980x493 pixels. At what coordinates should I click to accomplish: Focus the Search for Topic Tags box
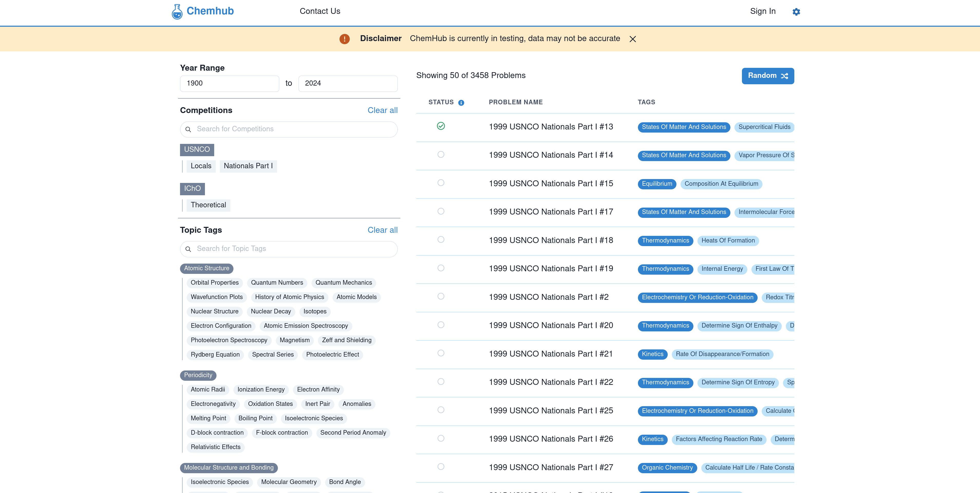[289, 249]
